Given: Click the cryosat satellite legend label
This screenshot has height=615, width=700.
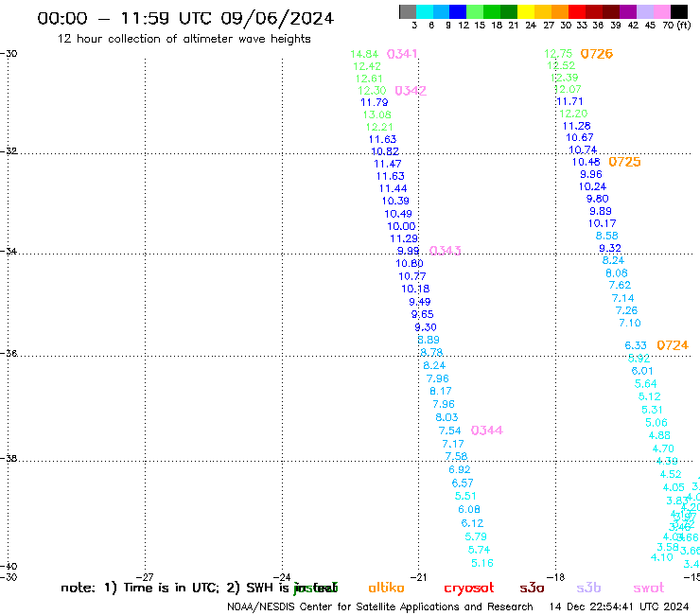Looking at the screenshot, I should pos(469,589).
